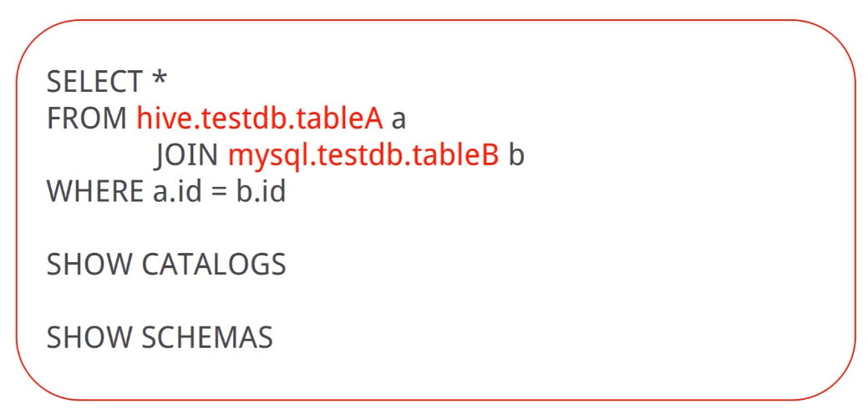Click the asterisk after SELECT
This screenshot has width=868, height=419.
click(x=160, y=78)
